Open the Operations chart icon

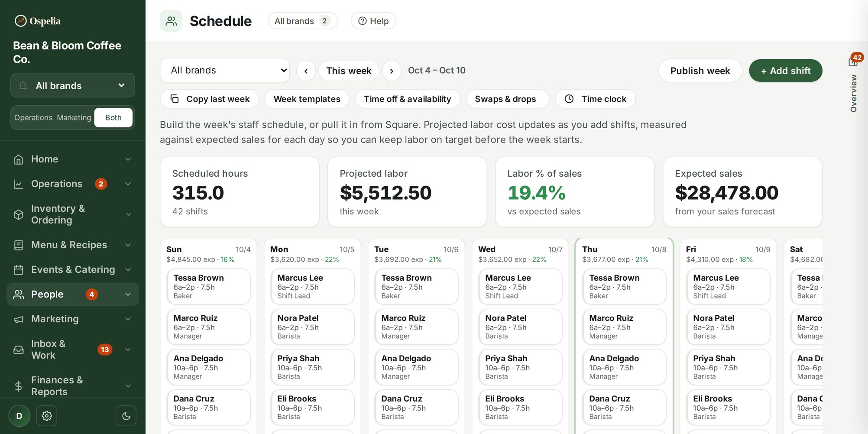(x=19, y=184)
